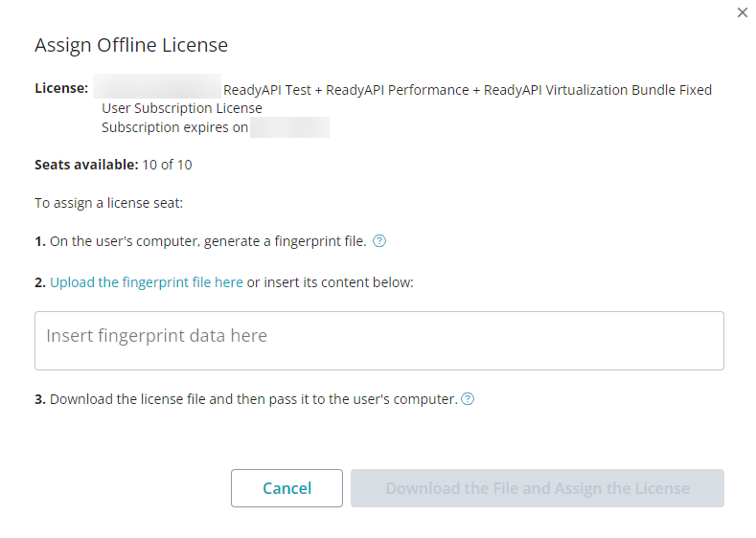Open help icon for generating fingerprint file
756x538 pixels.
379,241
